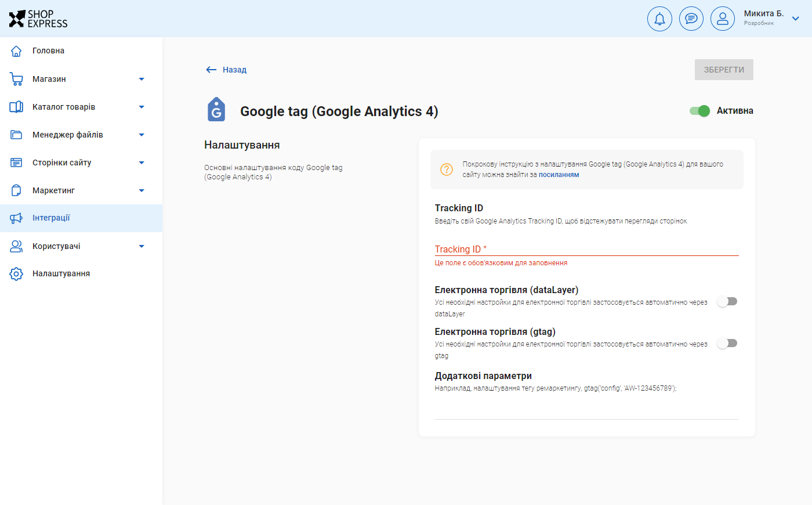Open the chat messages icon
The width and height of the screenshot is (812, 505).
point(691,19)
